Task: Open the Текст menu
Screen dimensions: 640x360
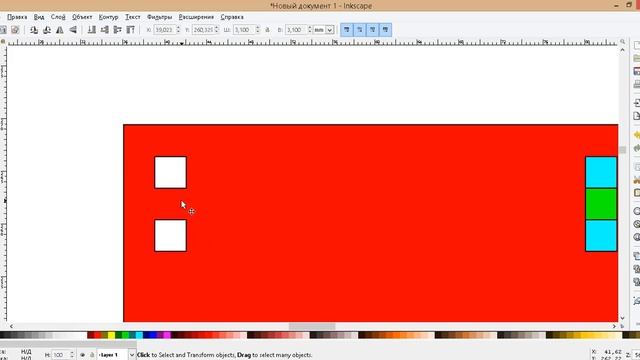Action: click(133, 17)
